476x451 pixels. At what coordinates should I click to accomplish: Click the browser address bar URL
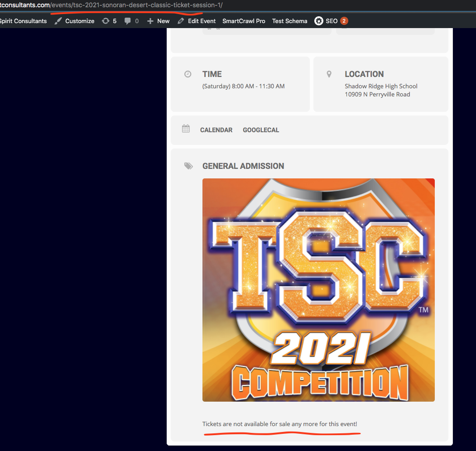(111, 5)
